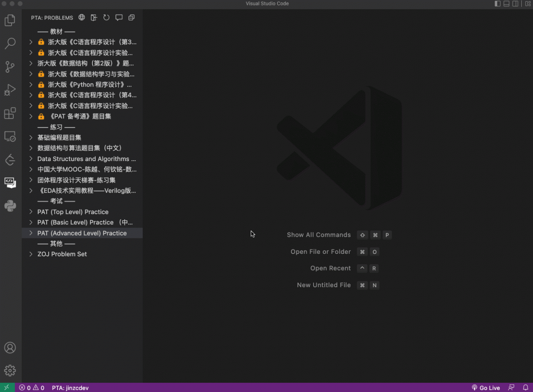Expand ZOJ Problem Set chevron
Image resolution: width=533 pixels, height=392 pixels.
pyautogui.click(x=31, y=254)
